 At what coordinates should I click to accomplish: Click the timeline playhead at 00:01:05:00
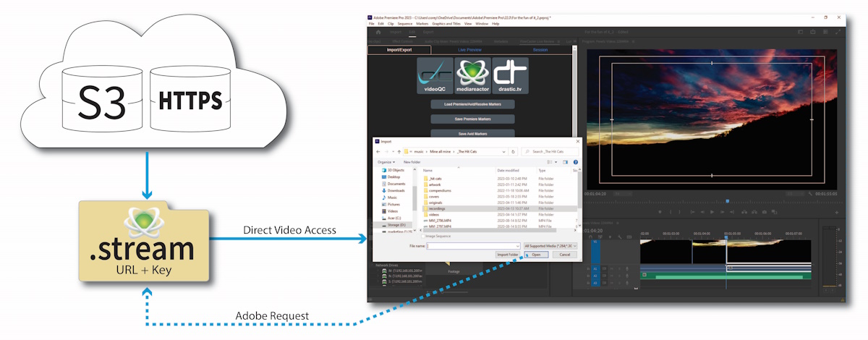pyautogui.click(x=726, y=237)
